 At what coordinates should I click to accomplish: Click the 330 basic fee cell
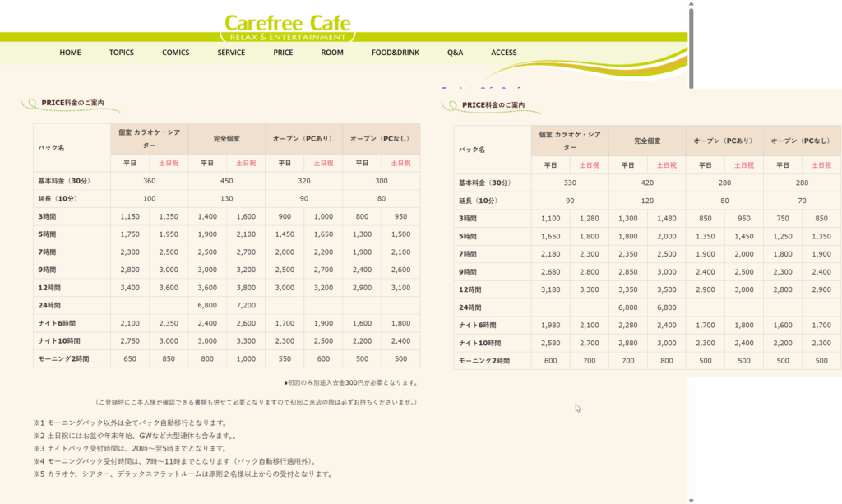click(x=570, y=183)
